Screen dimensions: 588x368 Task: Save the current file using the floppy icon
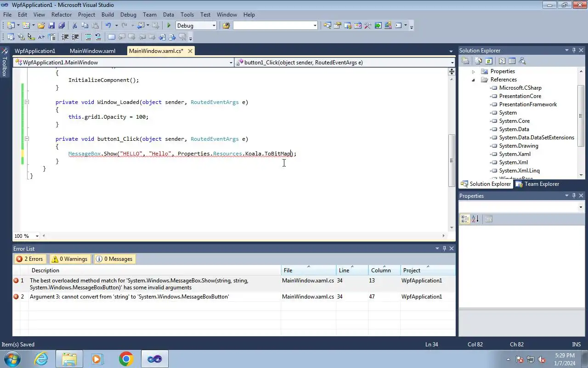[x=51, y=26]
